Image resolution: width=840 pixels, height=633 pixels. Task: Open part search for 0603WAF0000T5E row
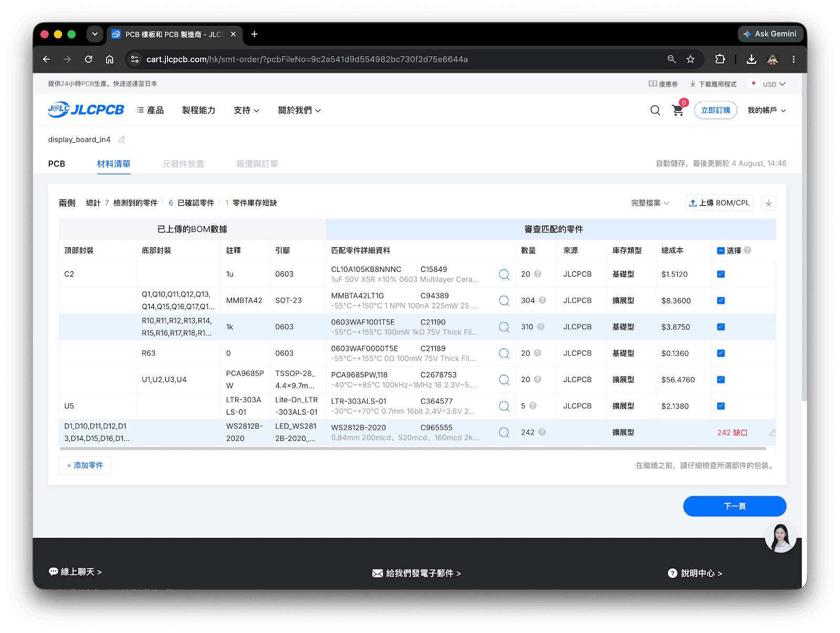pyautogui.click(x=504, y=353)
